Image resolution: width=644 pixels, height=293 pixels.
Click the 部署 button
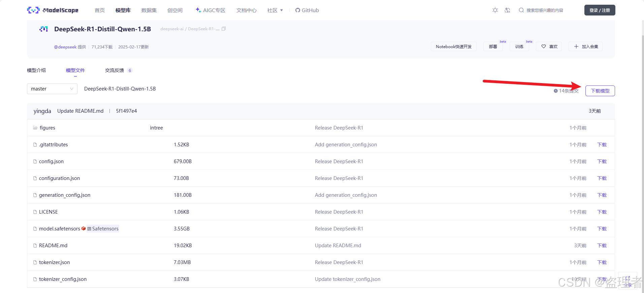493,46
